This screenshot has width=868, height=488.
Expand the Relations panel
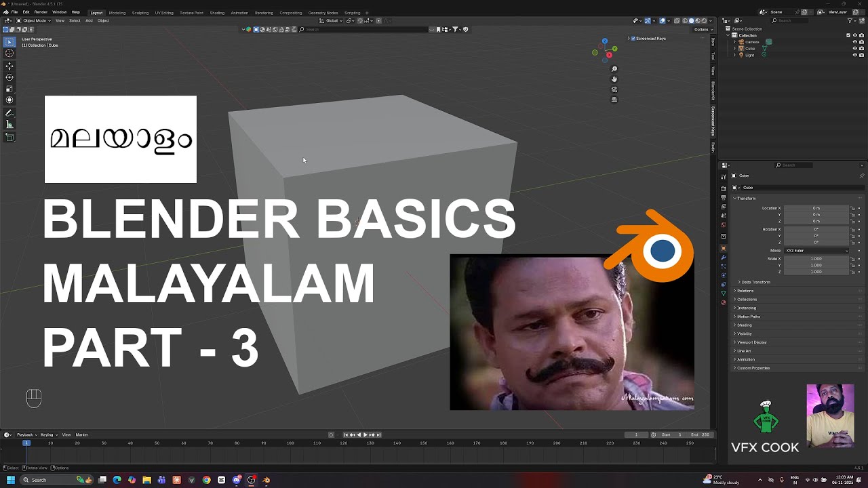(745, 291)
